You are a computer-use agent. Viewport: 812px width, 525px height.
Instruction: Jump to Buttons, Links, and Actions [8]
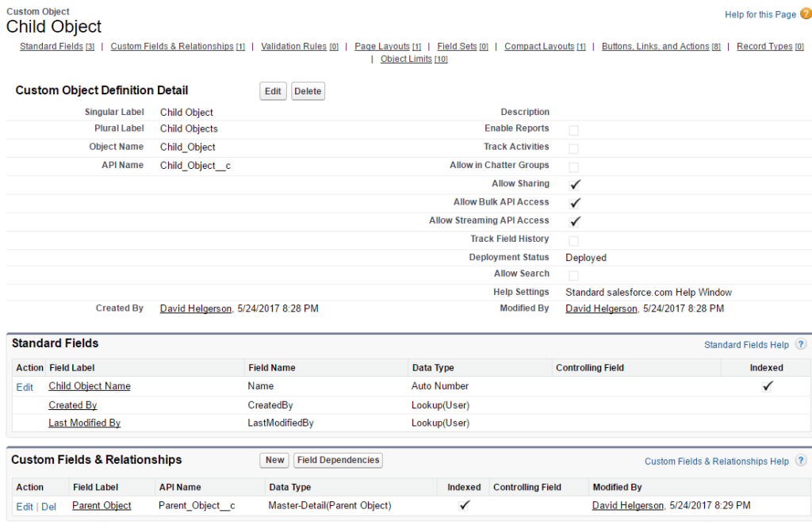tap(661, 46)
